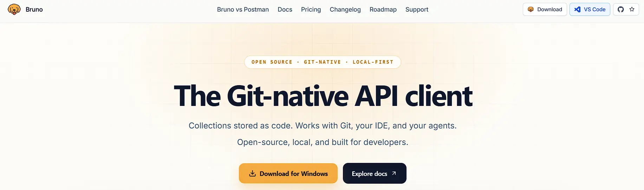Click the Bruno brand name
644x190 pixels.
coord(34,9)
